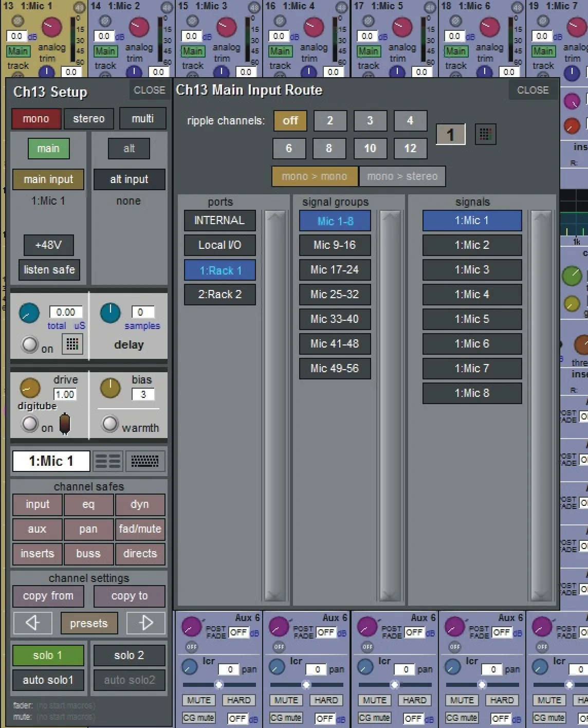This screenshot has height=728, width=588.
Task: Click channel 13 analog trim red knob
Action: (51, 27)
